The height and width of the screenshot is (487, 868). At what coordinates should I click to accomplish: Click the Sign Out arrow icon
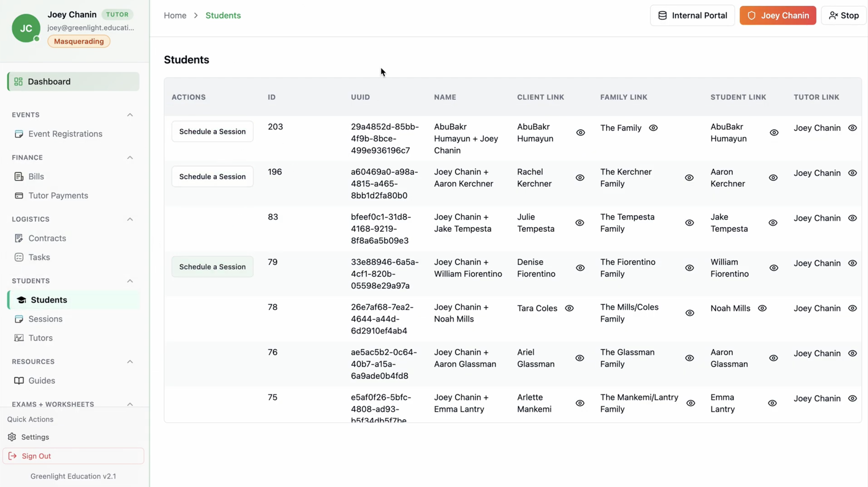tap(12, 456)
